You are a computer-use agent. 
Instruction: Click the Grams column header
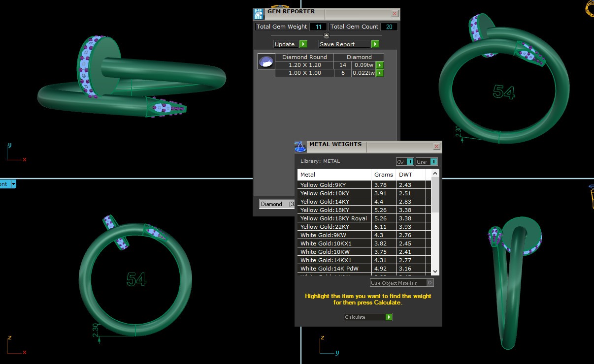pos(383,175)
